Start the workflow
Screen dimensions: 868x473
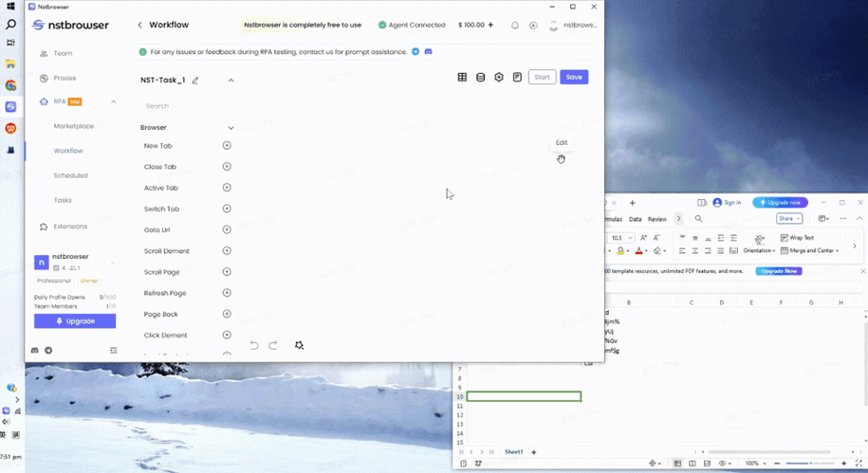point(542,77)
